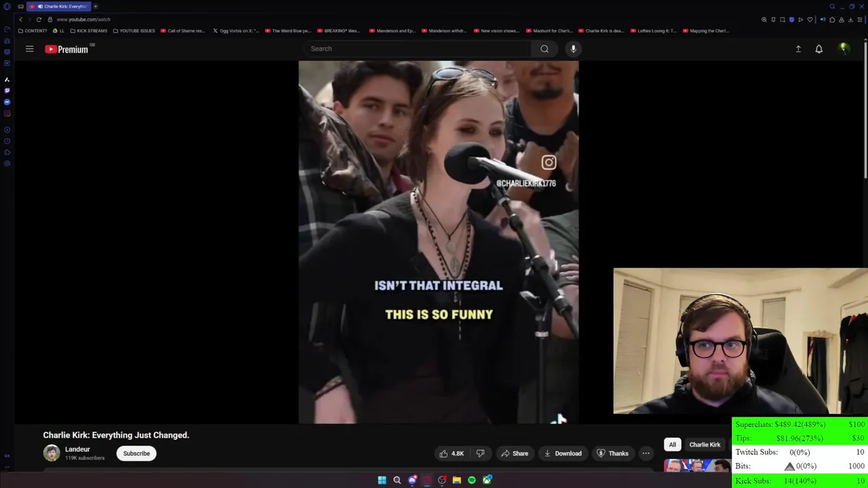This screenshot has width=868, height=488.
Task: Open the YouTube account avatar menu
Action: coord(844,49)
